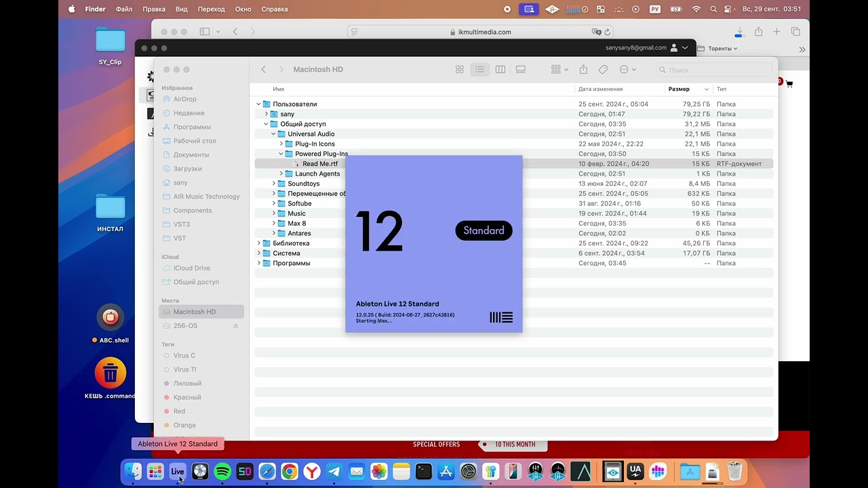This screenshot has height=488, width=868.
Task: Open the Finder more-actions (…) menu
Action: (x=627, y=70)
